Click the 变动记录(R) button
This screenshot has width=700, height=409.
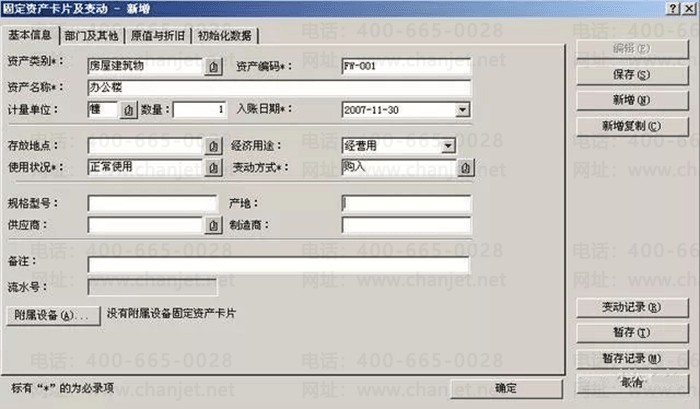pos(632,307)
